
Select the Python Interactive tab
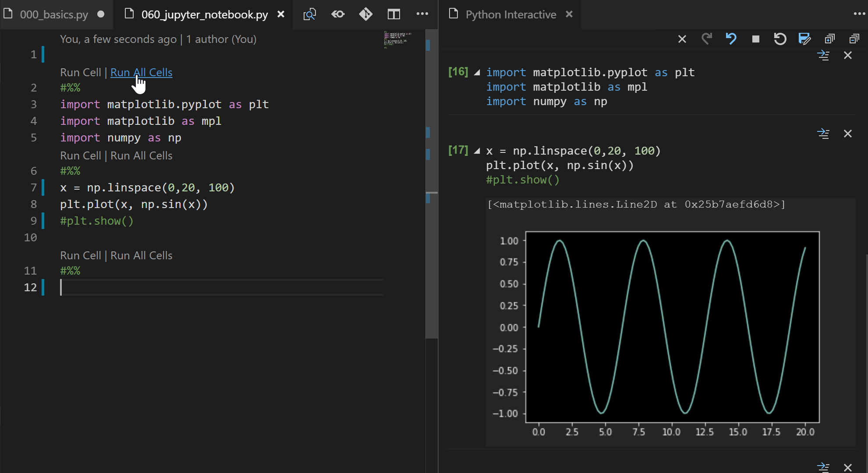pos(510,14)
